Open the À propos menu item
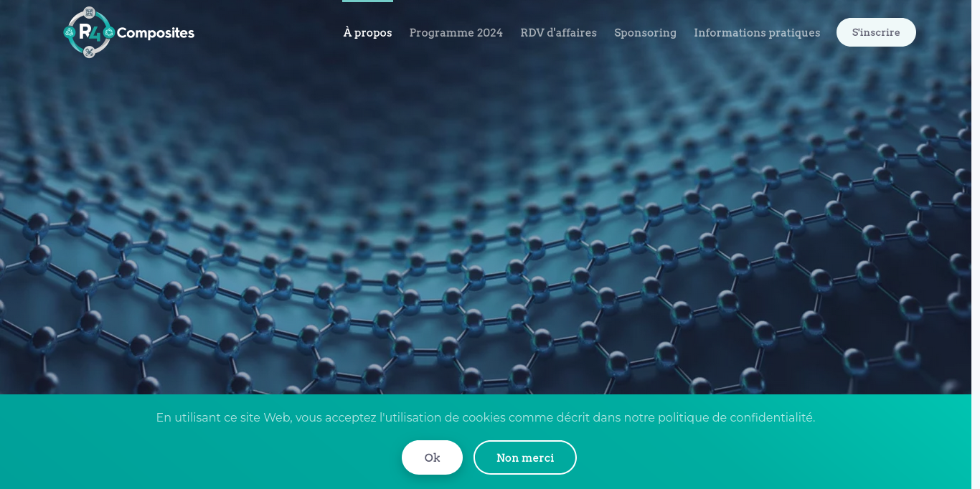The image size is (980, 489). pyautogui.click(x=367, y=33)
